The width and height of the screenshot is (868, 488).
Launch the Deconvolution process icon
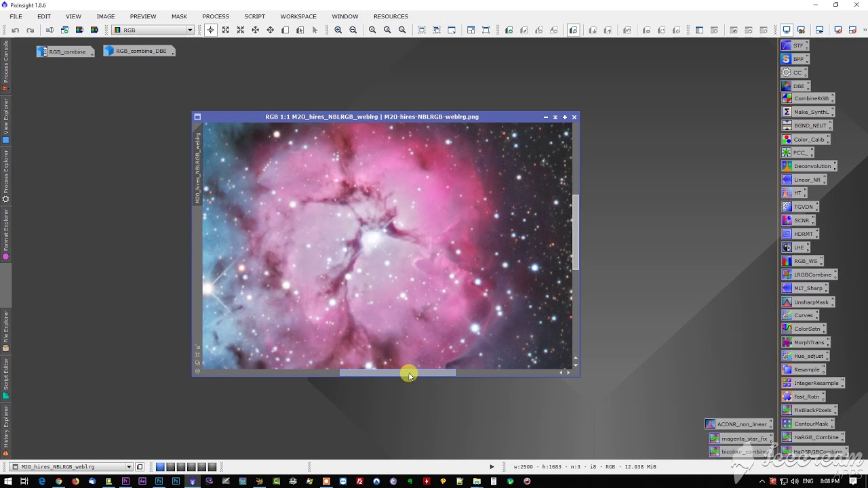click(809, 166)
